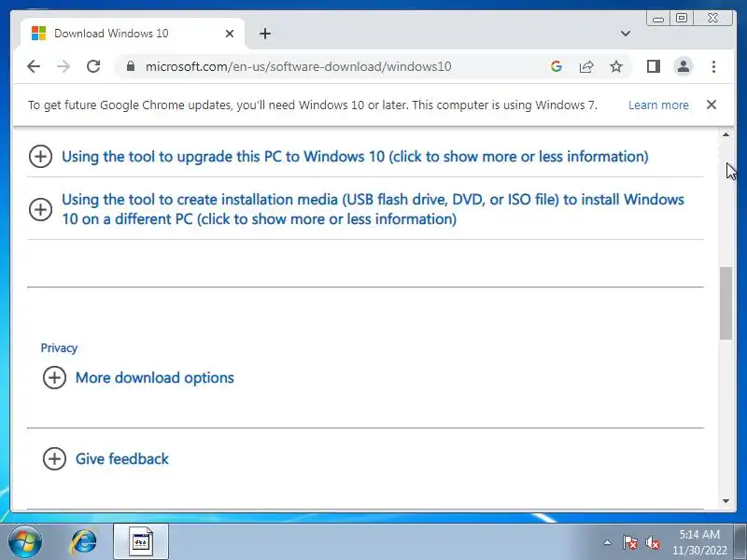Open the Windows Start menu
This screenshot has width=747, height=560.
pyautogui.click(x=25, y=542)
